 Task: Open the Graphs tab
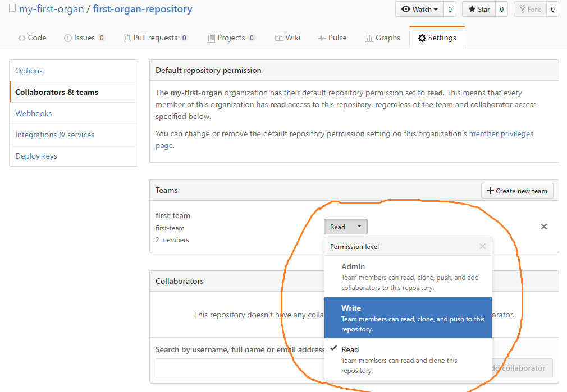[x=382, y=38]
